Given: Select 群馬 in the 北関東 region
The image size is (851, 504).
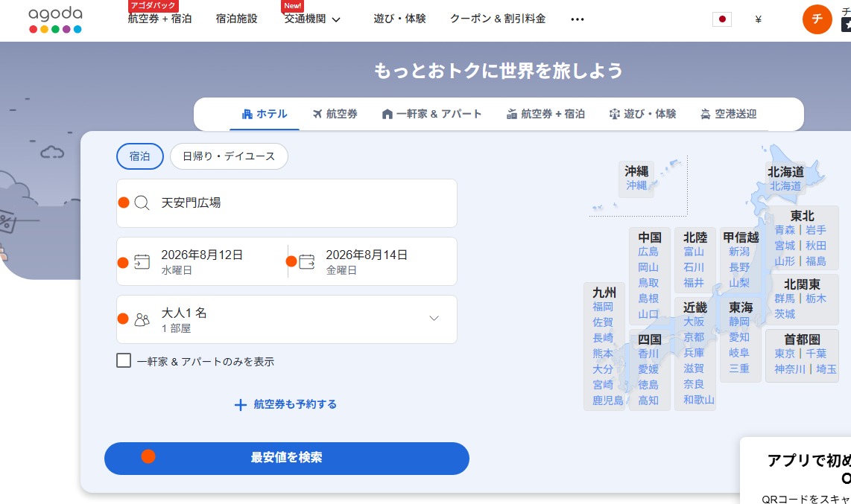Looking at the screenshot, I should point(785,298).
